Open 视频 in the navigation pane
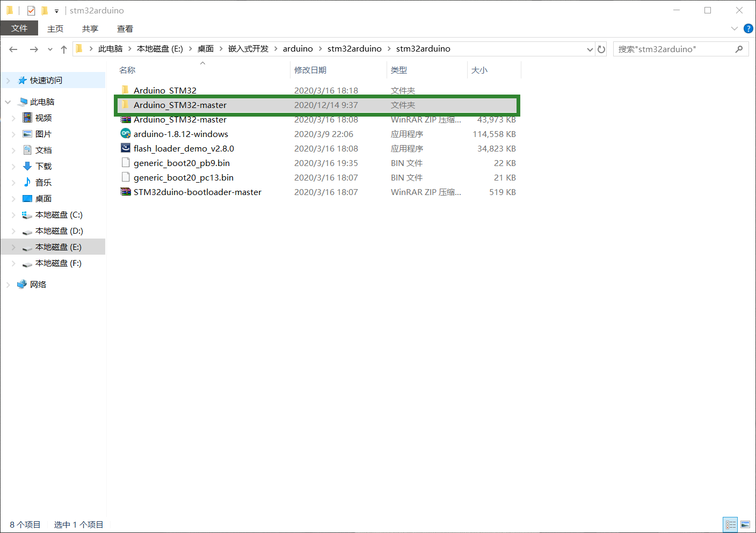Viewport: 756px width, 533px height. pyautogui.click(x=43, y=118)
